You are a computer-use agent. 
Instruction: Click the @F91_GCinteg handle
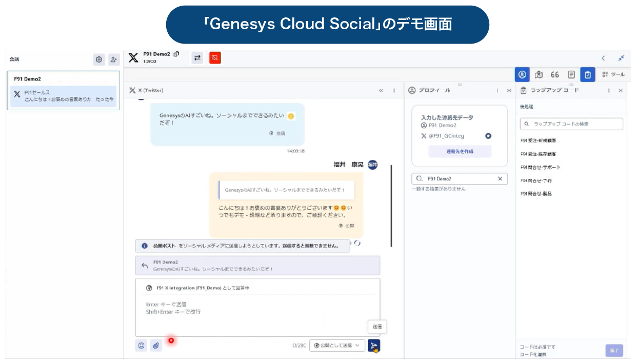(x=446, y=136)
